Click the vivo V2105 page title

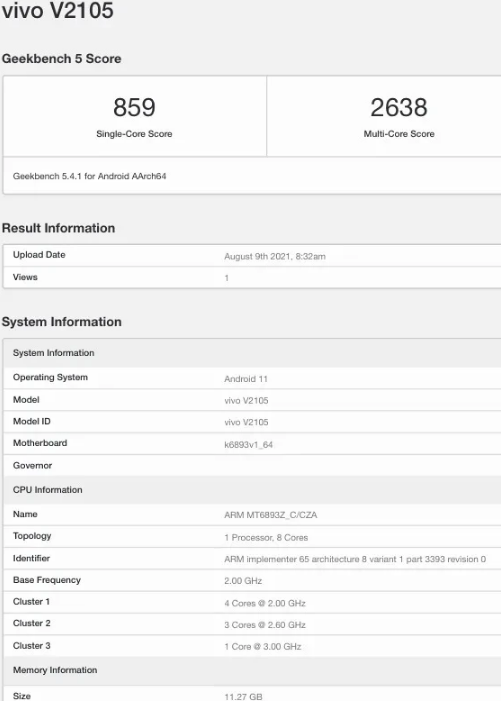click(58, 10)
